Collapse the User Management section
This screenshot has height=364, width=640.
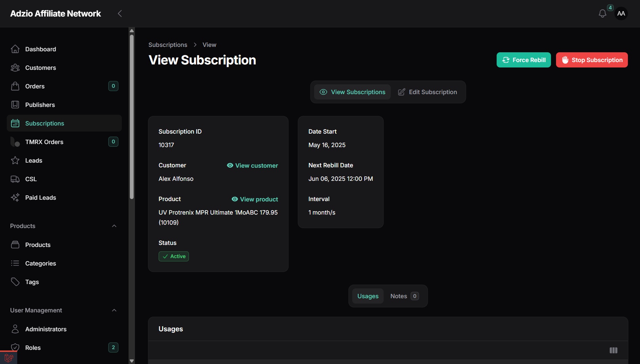coord(114,310)
